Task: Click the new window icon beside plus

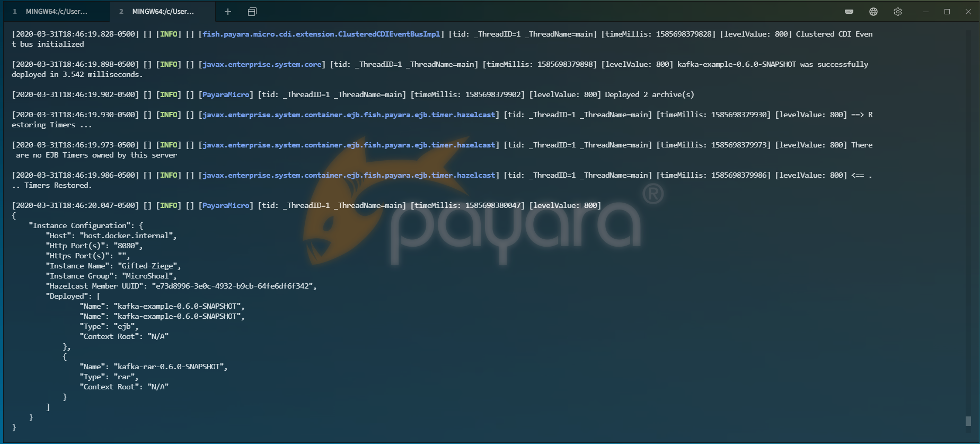Action: (252, 12)
